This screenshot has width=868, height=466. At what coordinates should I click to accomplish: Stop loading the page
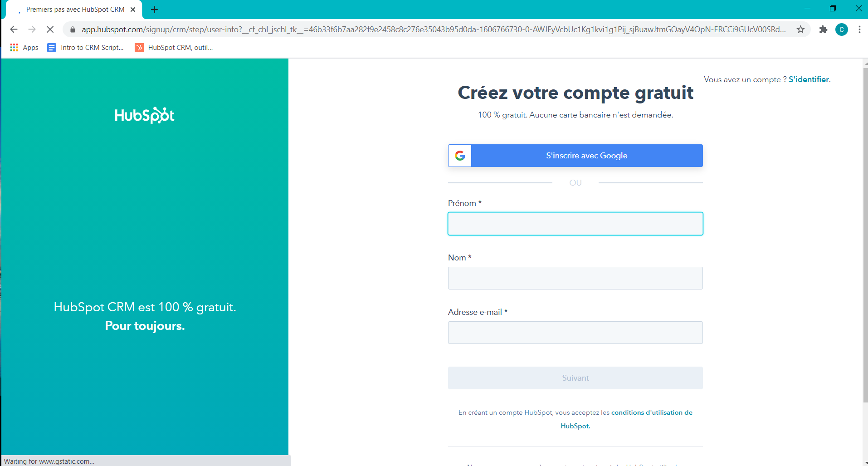click(50, 29)
